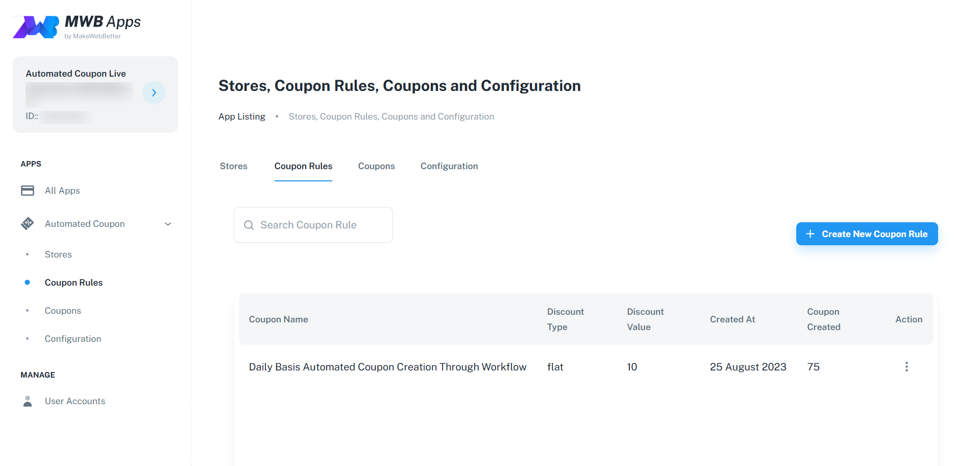Click the magnifier icon in the search field
This screenshot has width=980, height=466.
tap(249, 225)
